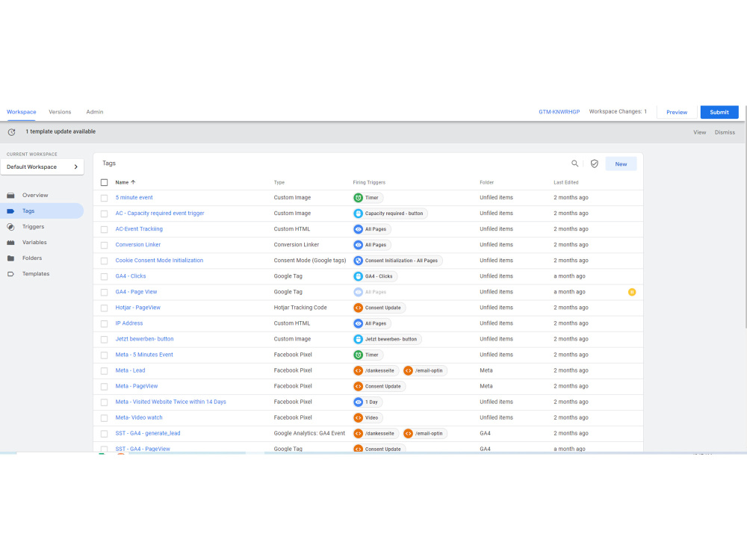Tick the checkbox for Conversion Linker
This screenshot has width=747, height=560.
105,245
